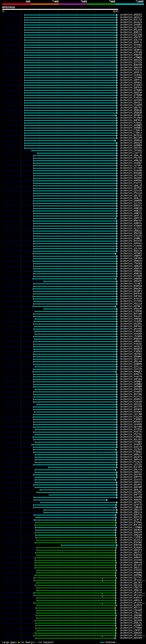
Task: Click the UniRef100_Q9XFJ1 label
Action: [x=131, y=42]
